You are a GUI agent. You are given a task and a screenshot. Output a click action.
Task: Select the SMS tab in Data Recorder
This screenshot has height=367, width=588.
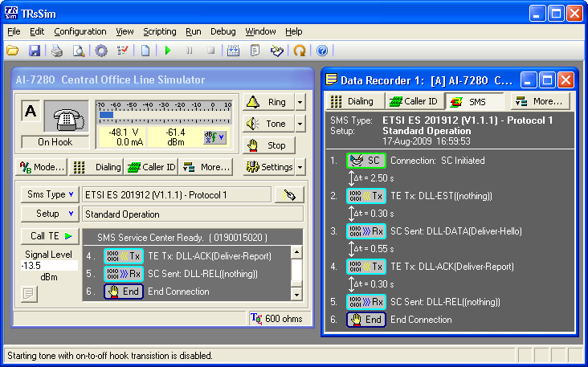(474, 101)
